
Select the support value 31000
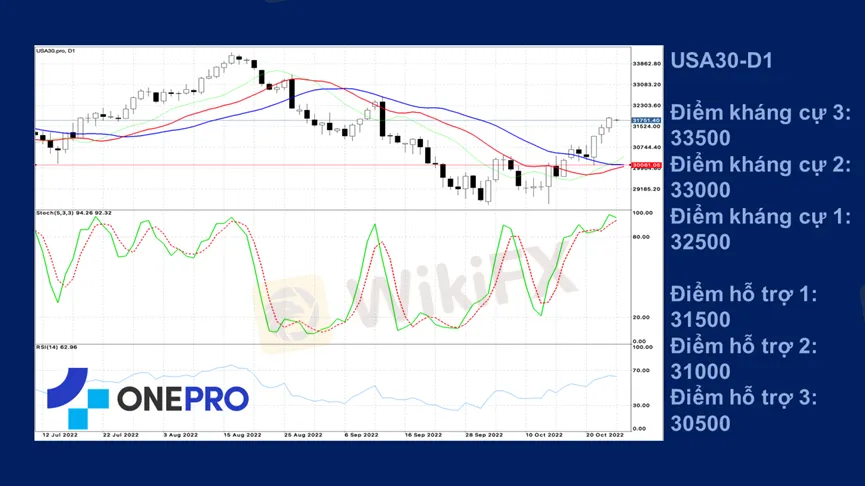(700, 372)
